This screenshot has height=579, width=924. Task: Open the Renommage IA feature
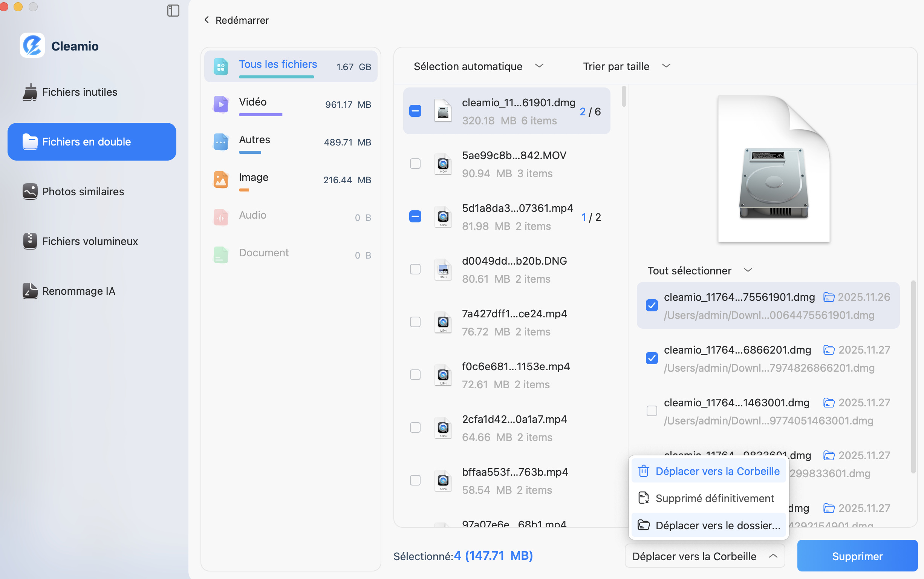click(x=78, y=291)
